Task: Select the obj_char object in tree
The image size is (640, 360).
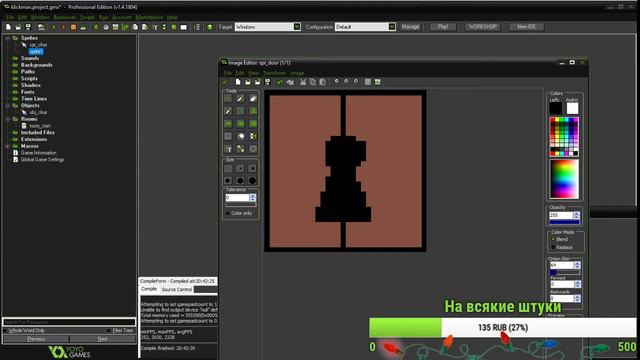Action: [38, 112]
